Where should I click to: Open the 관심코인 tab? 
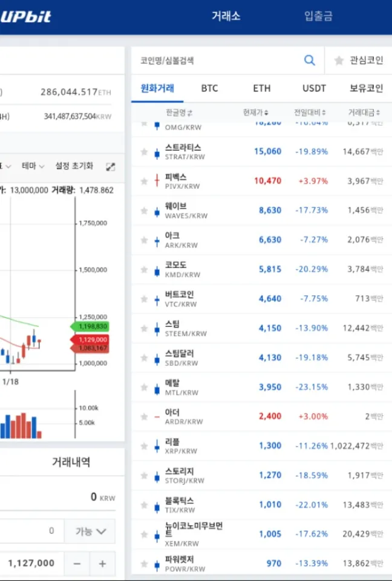(x=359, y=61)
